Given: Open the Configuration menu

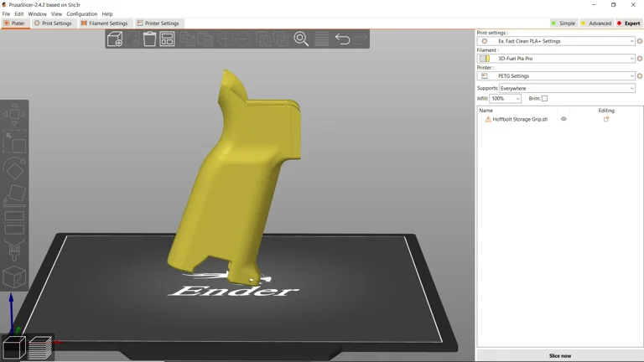Looking at the screenshot, I should [81, 14].
